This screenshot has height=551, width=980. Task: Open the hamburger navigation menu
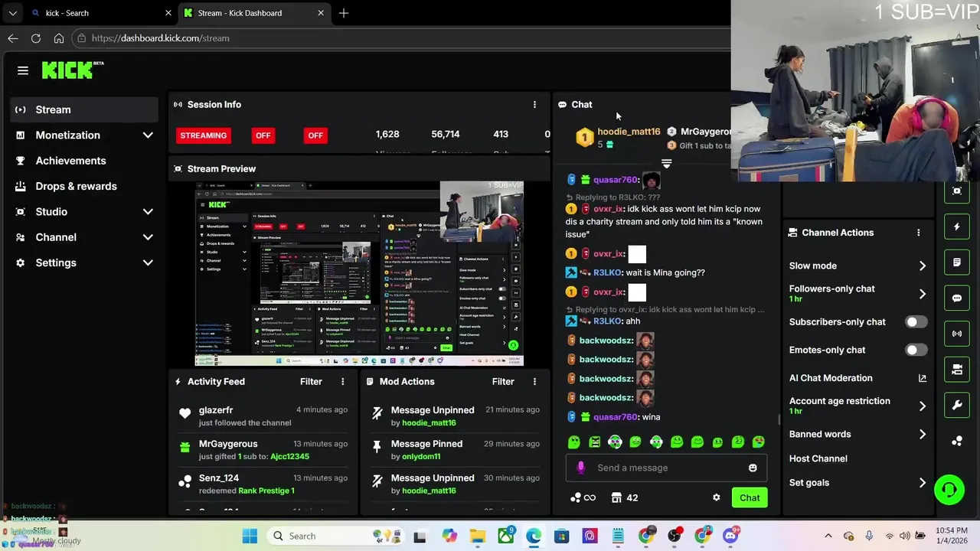tap(23, 70)
